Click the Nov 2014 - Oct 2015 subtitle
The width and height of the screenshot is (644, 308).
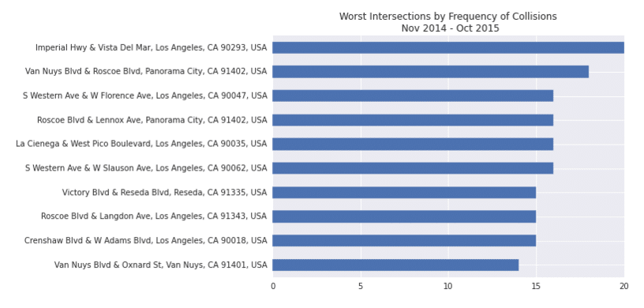[x=450, y=28]
